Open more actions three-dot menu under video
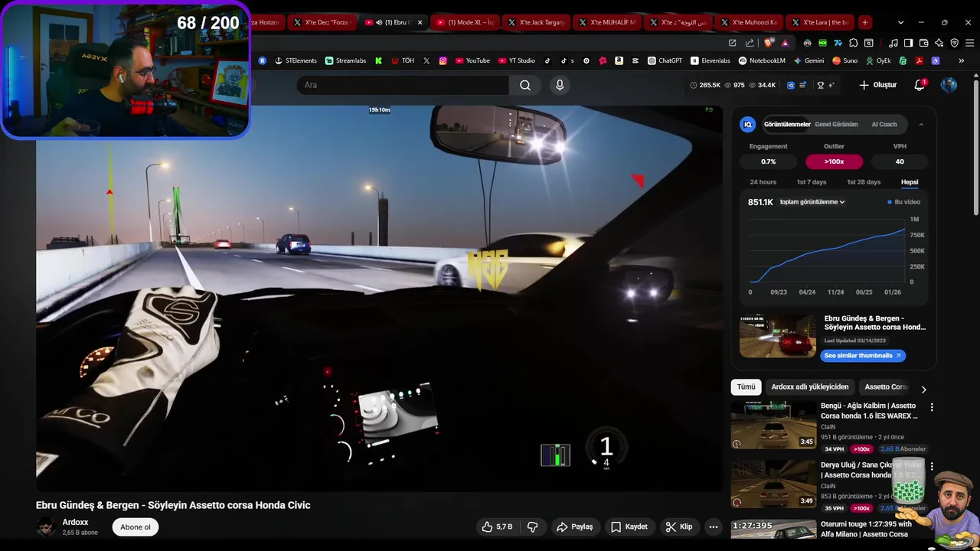Image resolution: width=980 pixels, height=551 pixels. pyautogui.click(x=713, y=527)
